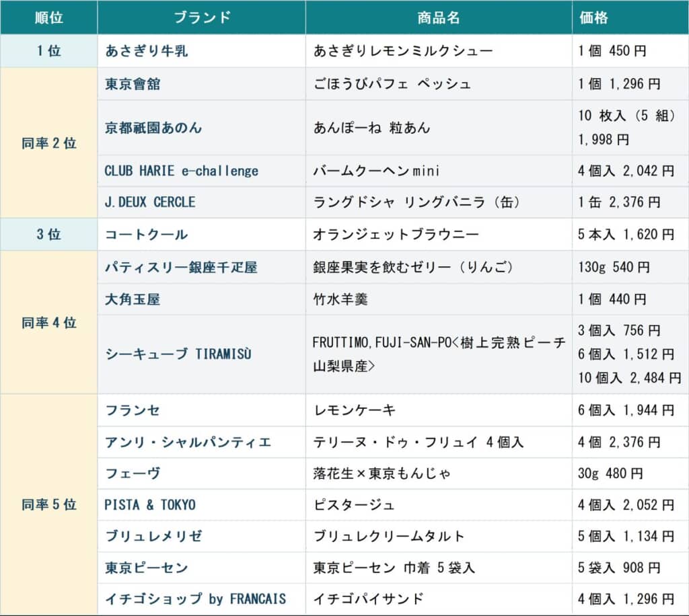The image size is (689, 616).
Task: Click price 6個入 1,512円
Action: pos(626,354)
